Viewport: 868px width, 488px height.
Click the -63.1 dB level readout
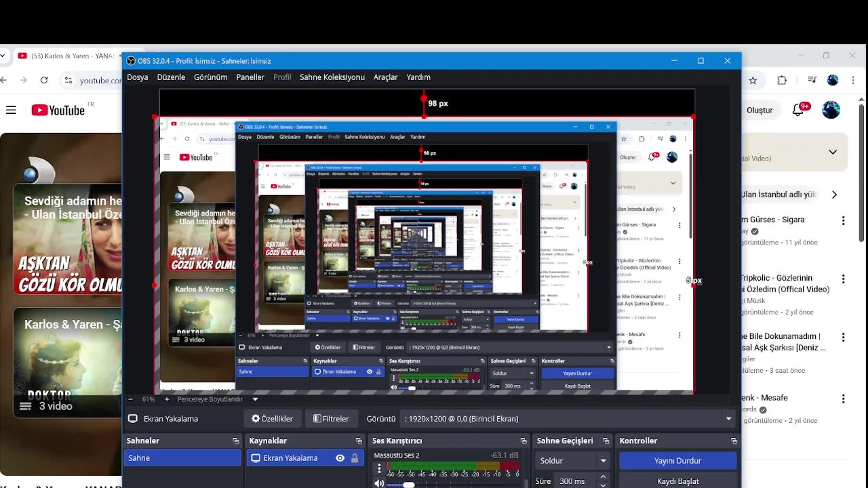click(504, 455)
